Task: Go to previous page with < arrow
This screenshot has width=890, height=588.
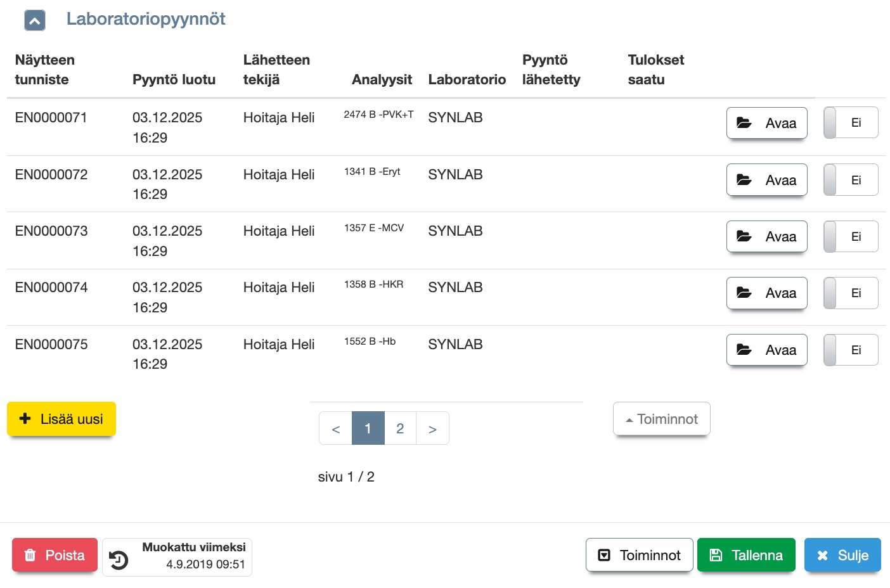Action: [x=335, y=429]
